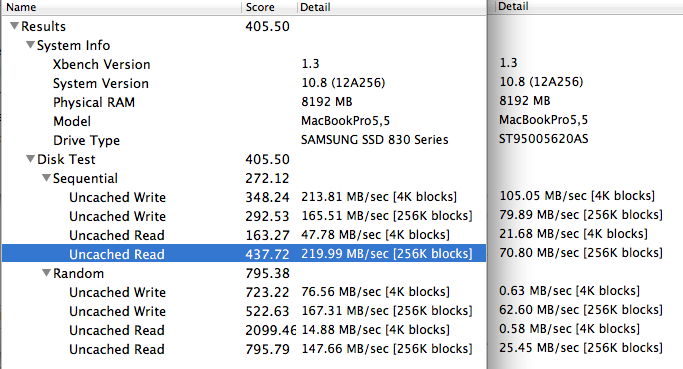Click the 219.99 MB/sec detail cell
This screenshot has width=683, height=369.
[x=387, y=254]
